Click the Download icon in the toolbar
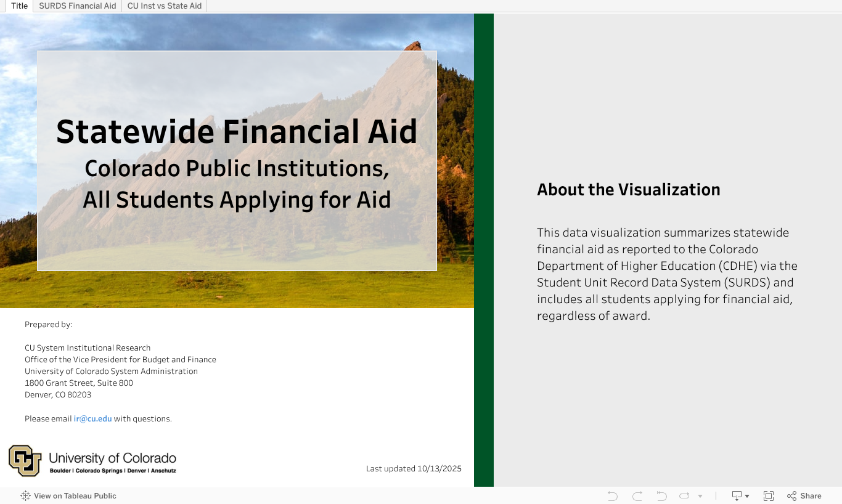This screenshot has height=504, width=842. pyautogui.click(x=737, y=496)
